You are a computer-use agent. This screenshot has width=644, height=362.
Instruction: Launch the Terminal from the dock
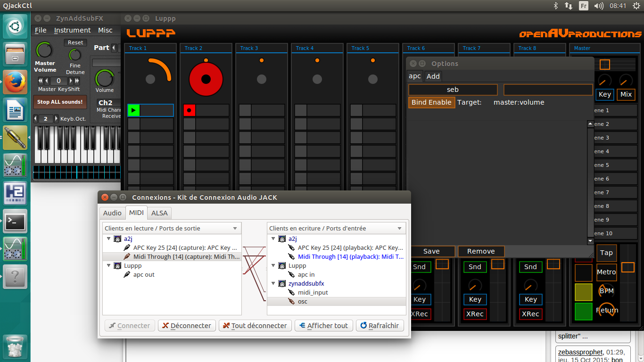tap(15, 221)
